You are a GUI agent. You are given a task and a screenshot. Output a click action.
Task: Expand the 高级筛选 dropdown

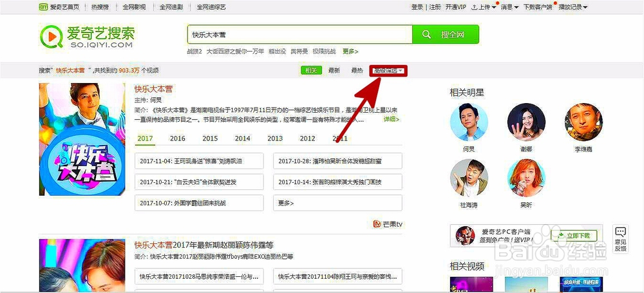point(388,71)
